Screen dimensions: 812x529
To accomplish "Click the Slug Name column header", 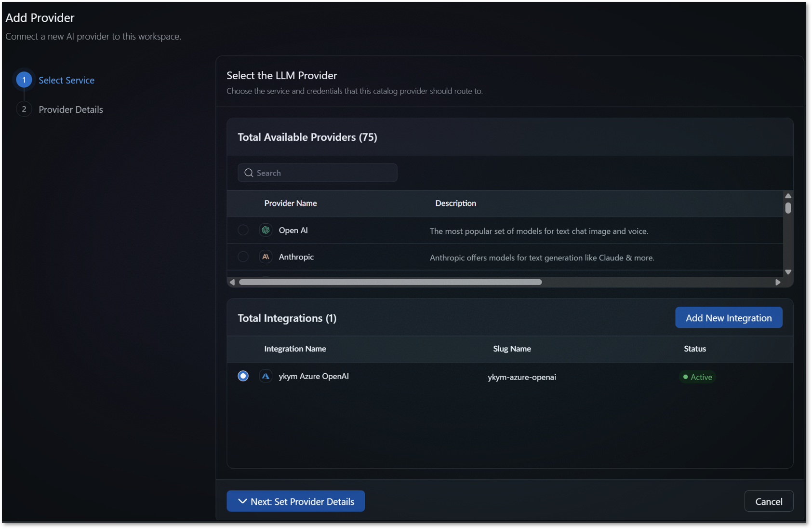I will (512, 349).
